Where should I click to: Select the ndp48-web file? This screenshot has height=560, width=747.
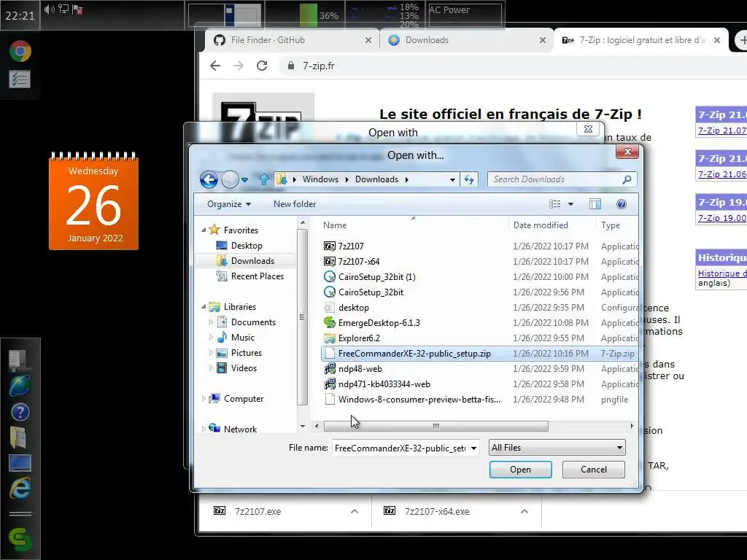click(x=360, y=368)
